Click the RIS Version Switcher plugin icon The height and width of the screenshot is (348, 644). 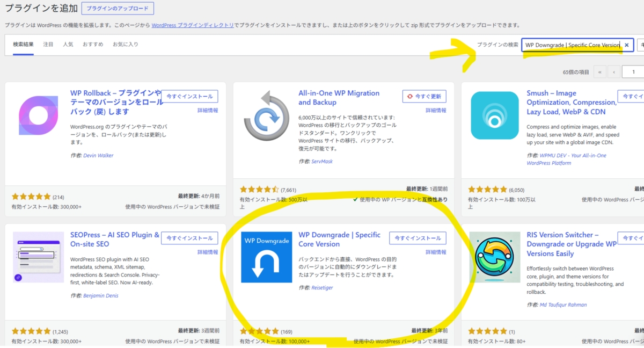[x=495, y=257]
